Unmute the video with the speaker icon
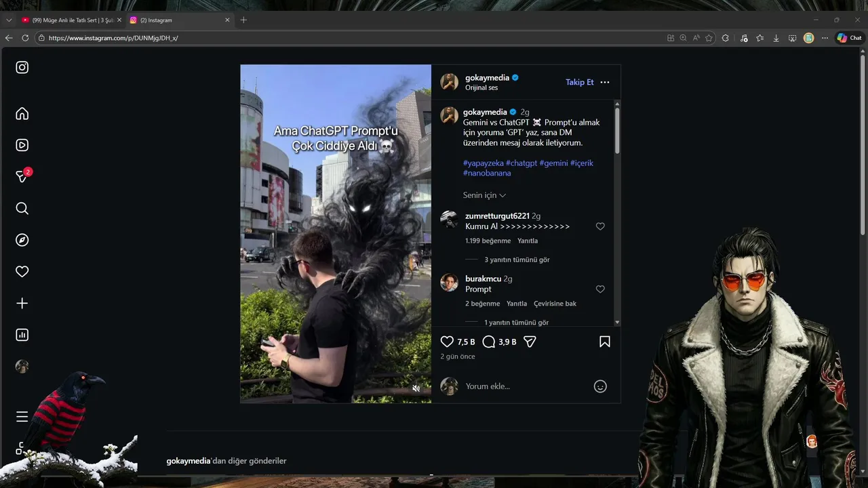The image size is (868, 488). click(x=416, y=388)
